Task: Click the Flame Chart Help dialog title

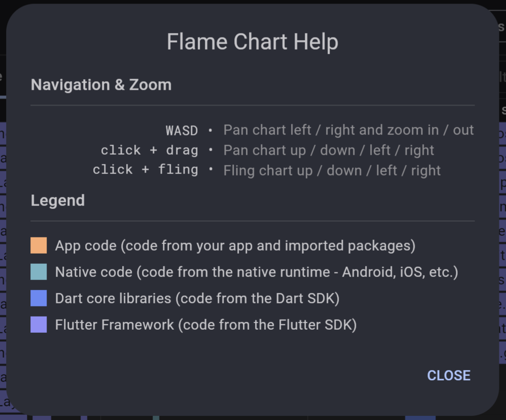Action: click(x=252, y=42)
